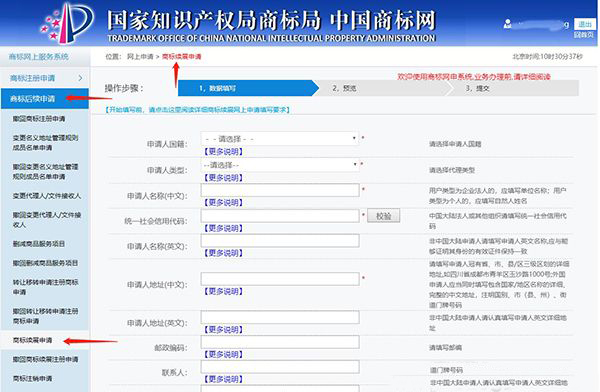Screen dimensions: 600x392
Task: Click the CNIPA trademark office logo
Action: tap(67, 23)
